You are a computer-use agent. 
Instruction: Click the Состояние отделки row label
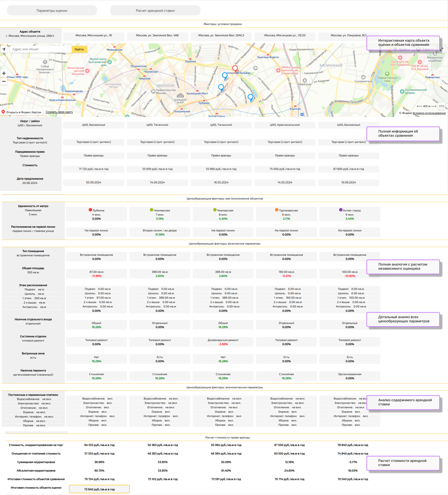click(33, 336)
